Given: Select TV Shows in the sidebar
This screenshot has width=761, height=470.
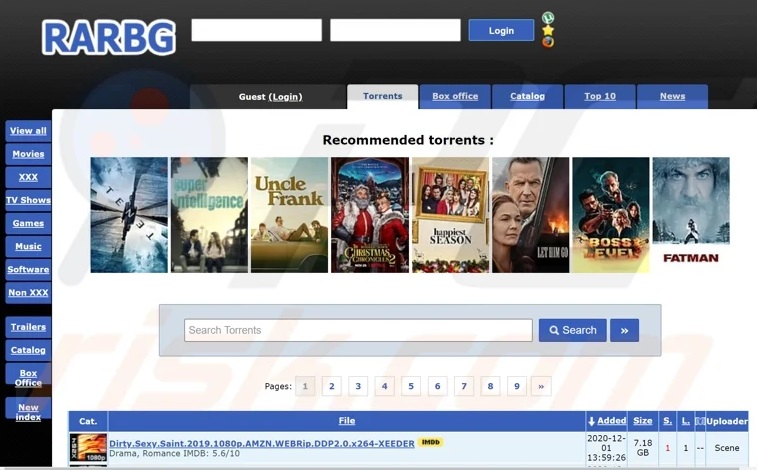Looking at the screenshot, I should click(x=28, y=200).
